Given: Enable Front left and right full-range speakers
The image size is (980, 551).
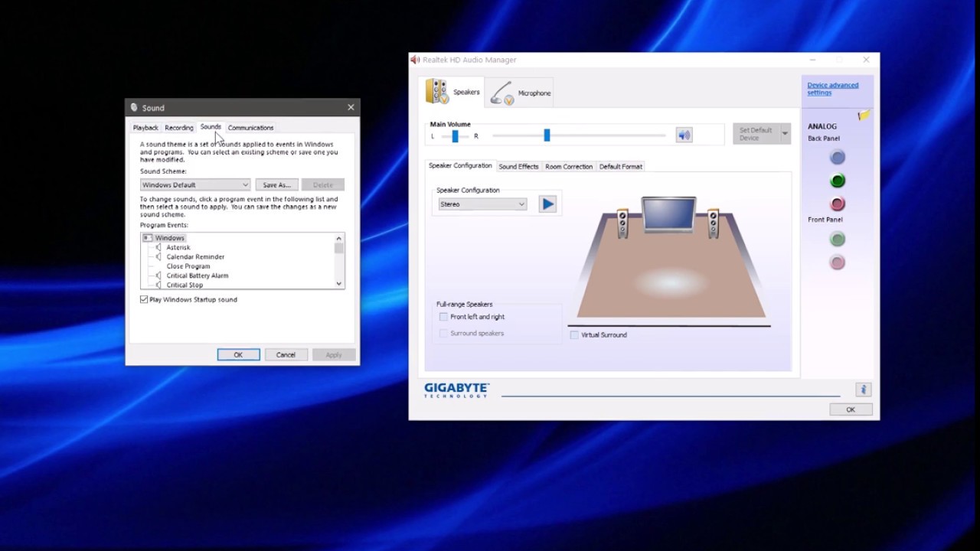Looking at the screenshot, I should [x=443, y=317].
